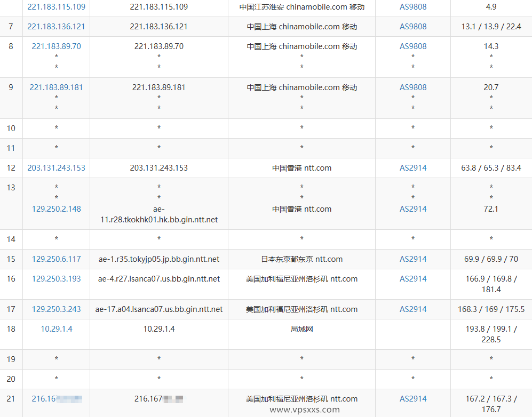This screenshot has width=532, height=417.
Task: Open AS2914 link in hop 15 row
Action: pyautogui.click(x=413, y=259)
